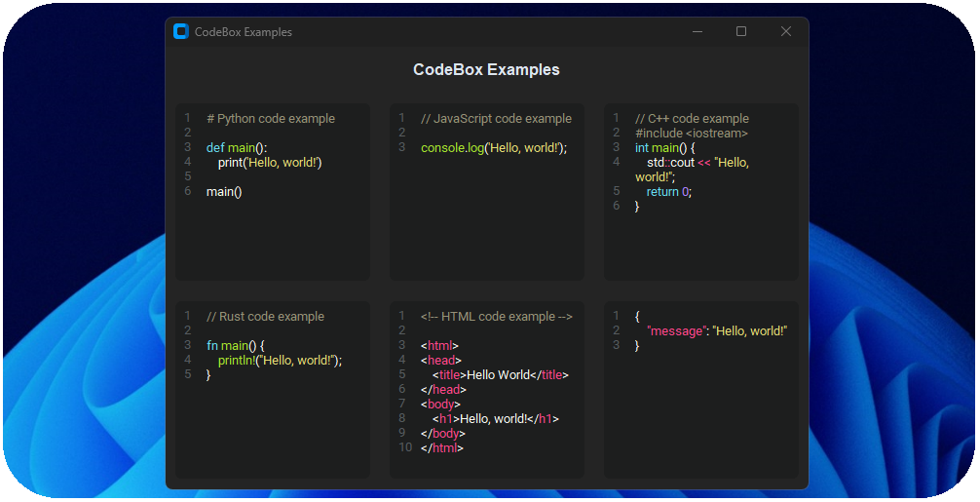This screenshot has height=502, width=980.
Task: Click the closing '</html>' tag
Action: pos(442,448)
